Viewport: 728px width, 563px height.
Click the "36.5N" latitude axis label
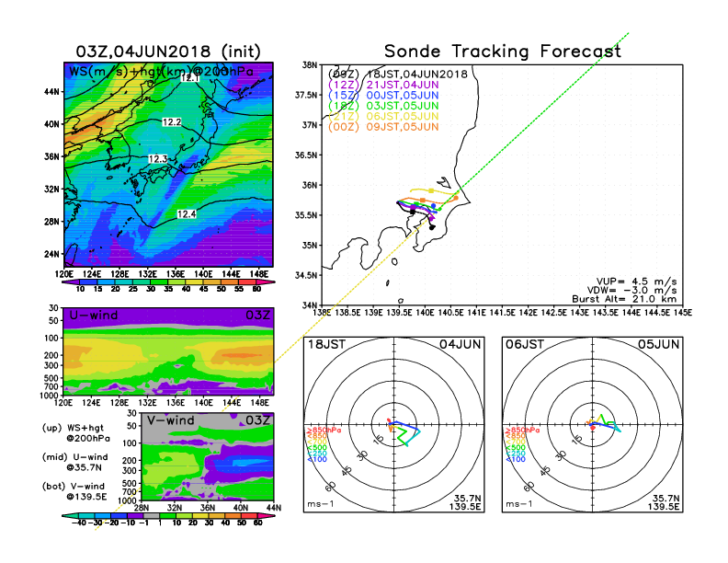click(306, 155)
